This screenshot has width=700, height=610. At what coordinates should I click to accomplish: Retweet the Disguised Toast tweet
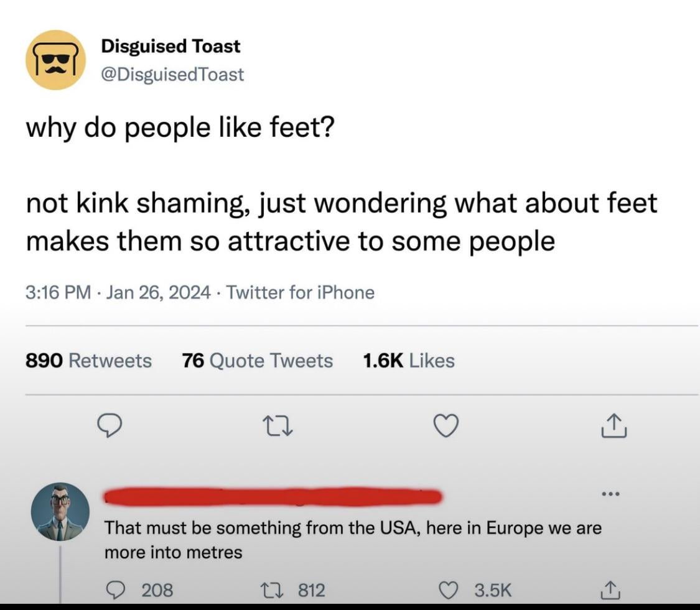[278, 426]
